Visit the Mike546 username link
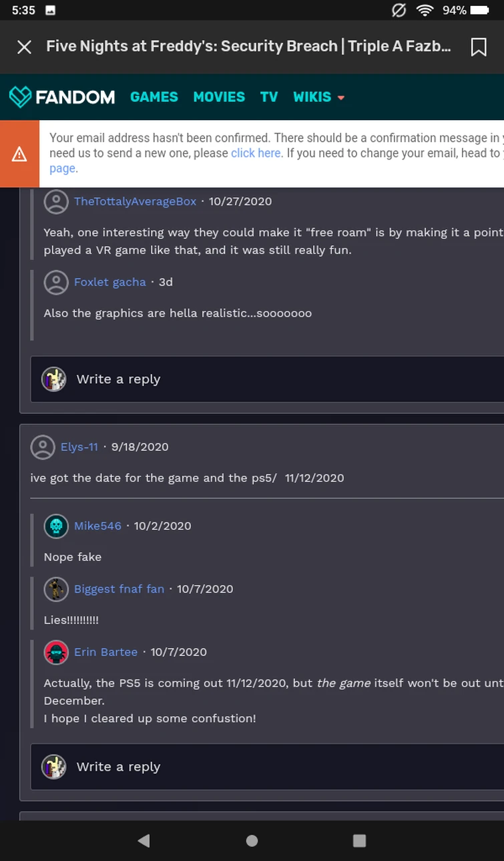The height and width of the screenshot is (861, 504). (x=97, y=526)
